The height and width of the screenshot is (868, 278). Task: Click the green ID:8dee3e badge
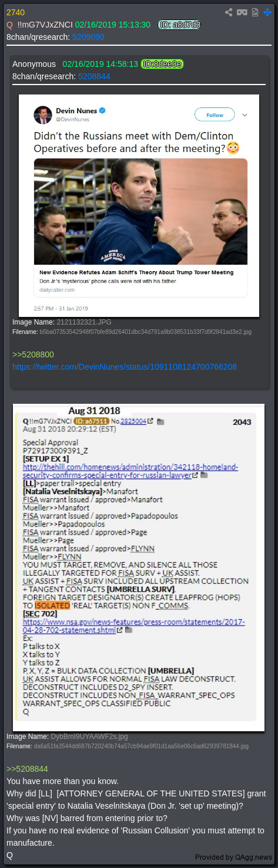click(162, 64)
